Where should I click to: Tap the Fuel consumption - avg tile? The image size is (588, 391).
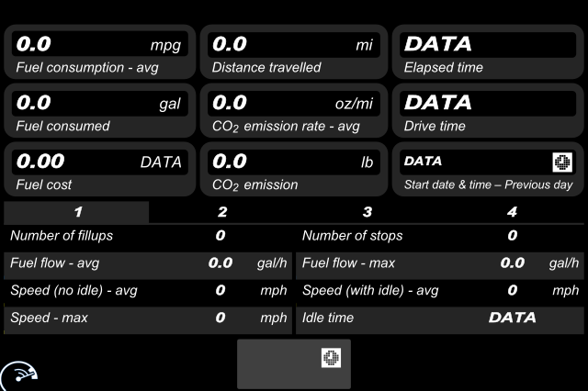click(x=100, y=52)
